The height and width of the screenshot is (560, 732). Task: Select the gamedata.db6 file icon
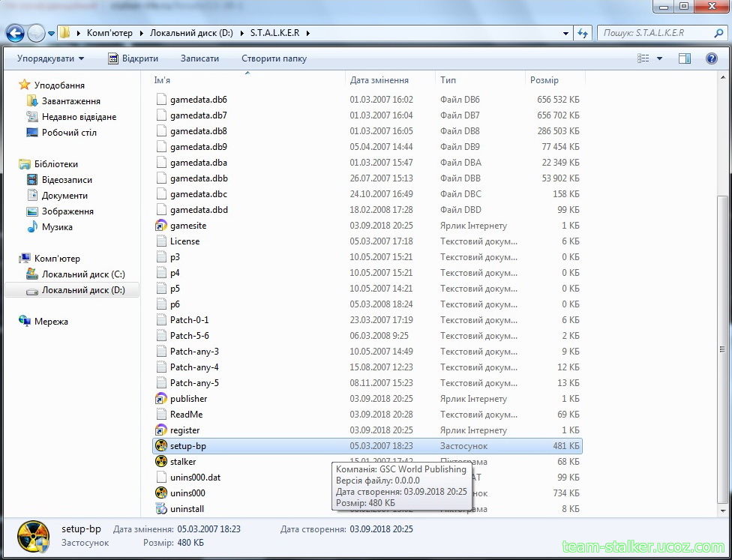pyautogui.click(x=161, y=100)
